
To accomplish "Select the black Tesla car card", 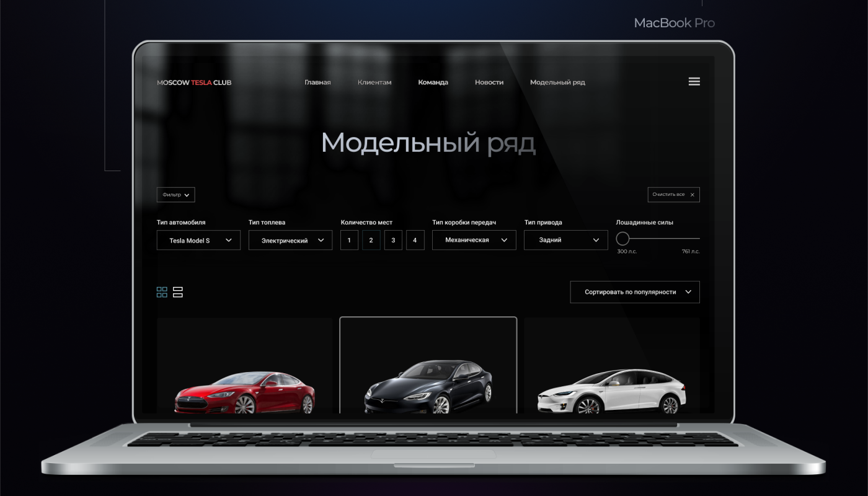I will (x=428, y=366).
